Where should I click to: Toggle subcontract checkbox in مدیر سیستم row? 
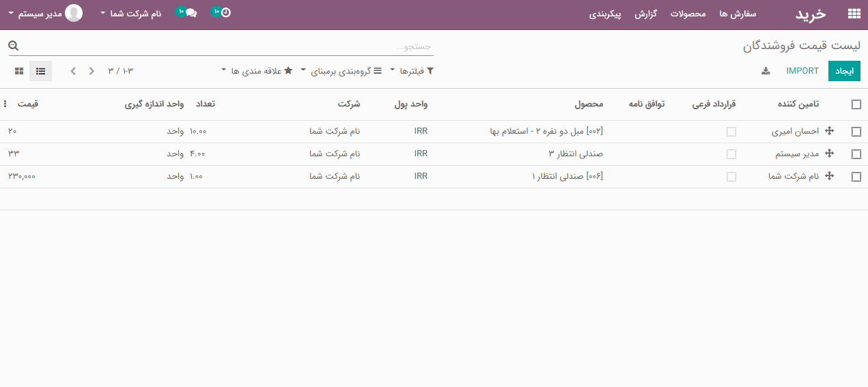point(731,154)
